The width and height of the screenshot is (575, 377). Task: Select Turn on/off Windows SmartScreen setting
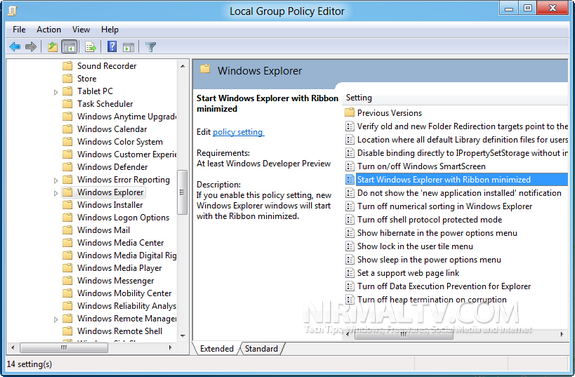(x=421, y=166)
